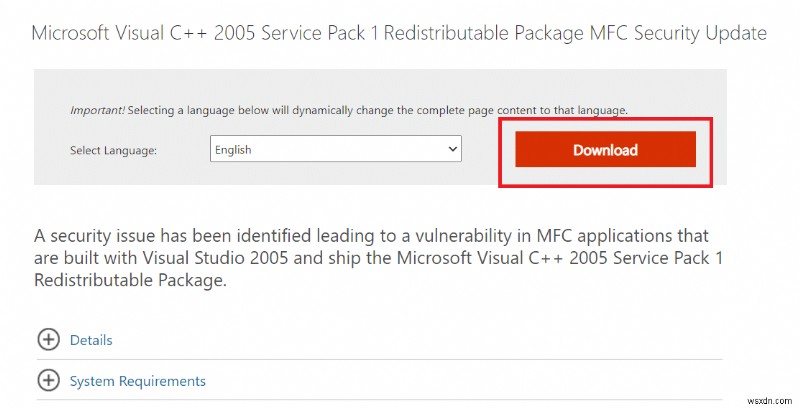The image size is (800, 408).
Task: Expand Details using its plus icon
Action: click(48, 340)
